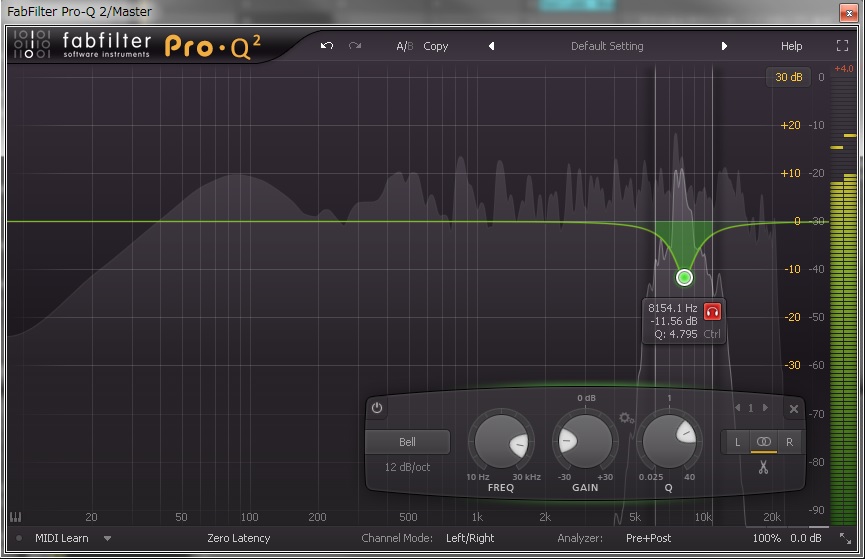Click the redo arrow icon

tap(355, 46)
